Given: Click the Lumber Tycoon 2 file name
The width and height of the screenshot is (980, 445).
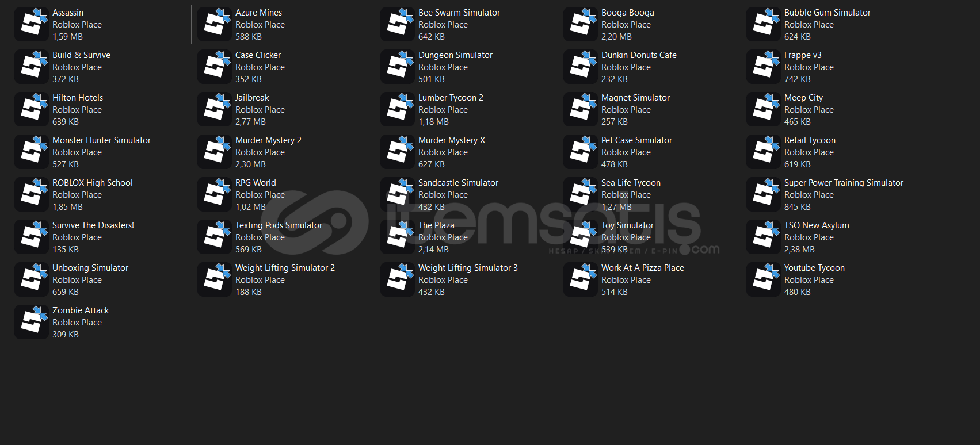Looking at the screenshot, I should tap(451, 98).
